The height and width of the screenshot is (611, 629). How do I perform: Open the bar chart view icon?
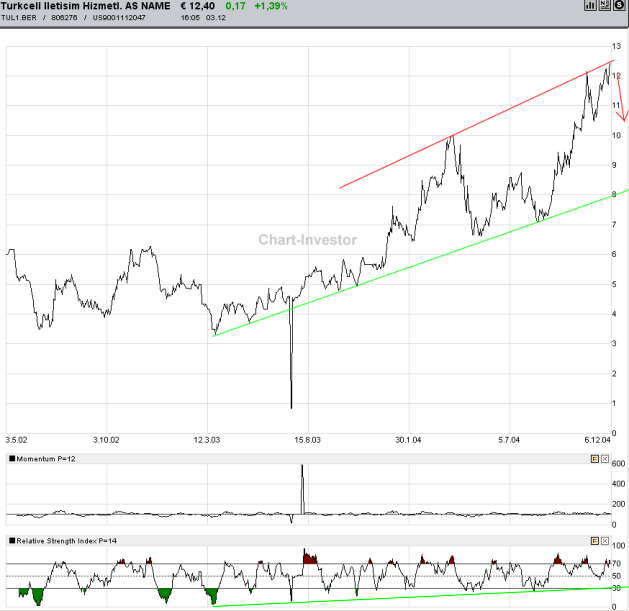590,5
